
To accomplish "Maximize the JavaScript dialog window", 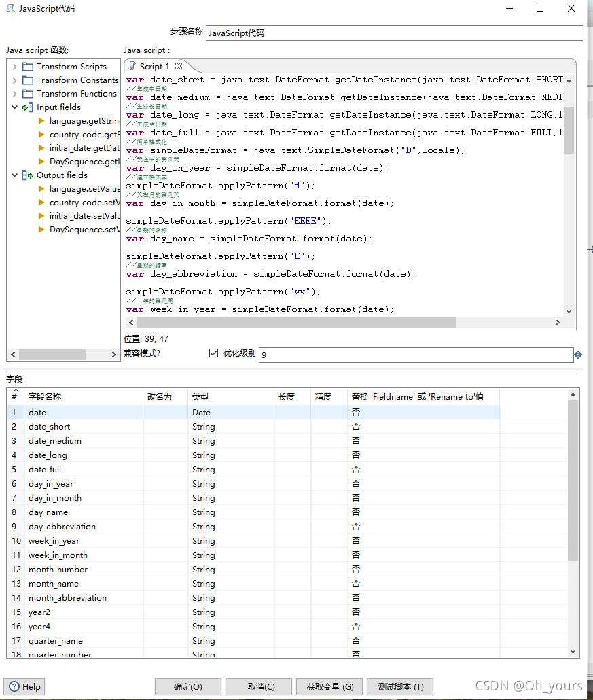I will click(540, 8).
